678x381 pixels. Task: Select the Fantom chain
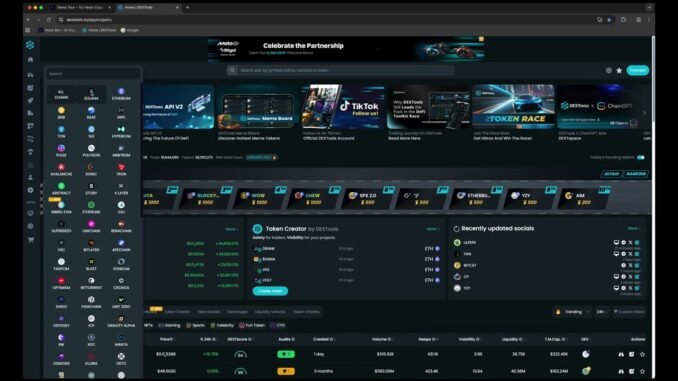point(61,265)
